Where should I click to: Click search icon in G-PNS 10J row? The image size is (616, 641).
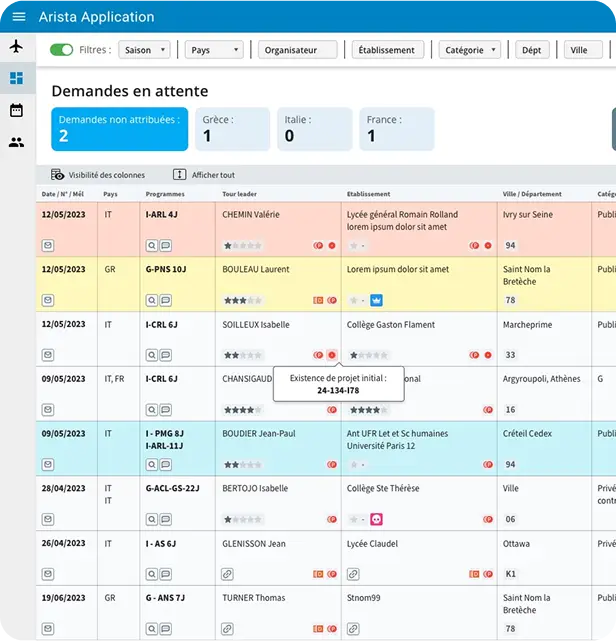point(152,300)
